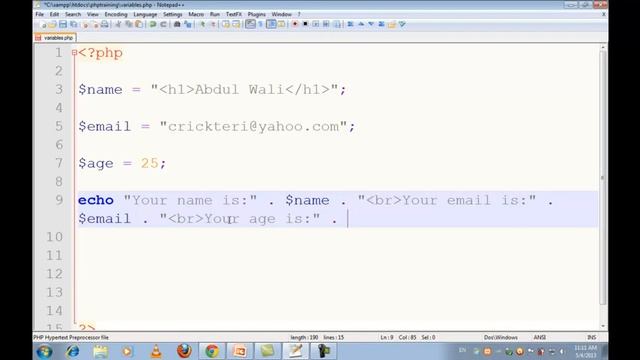Toggle synchronized horizontal scrolling

pyautogui.click(x=236, y=24)
